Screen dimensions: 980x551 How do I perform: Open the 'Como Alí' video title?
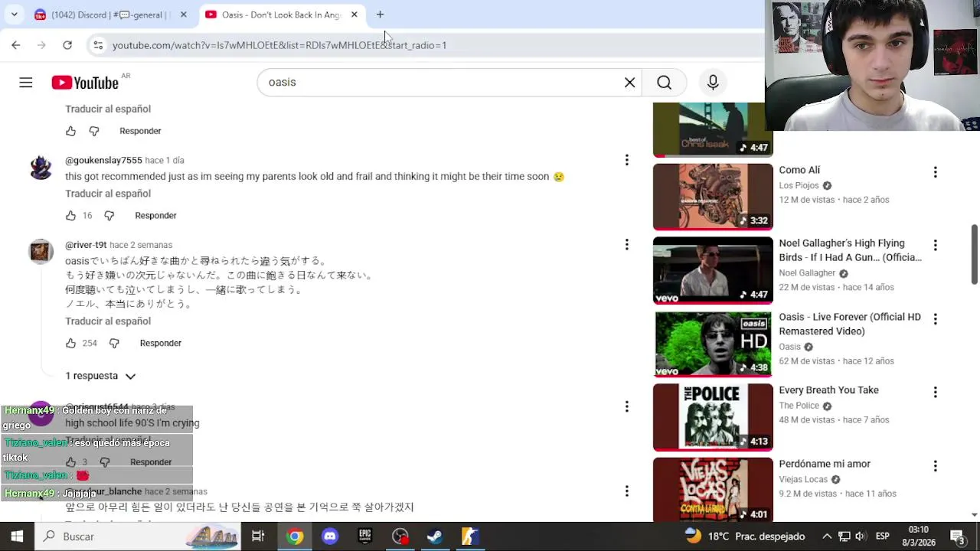click(x=799, y=170)
